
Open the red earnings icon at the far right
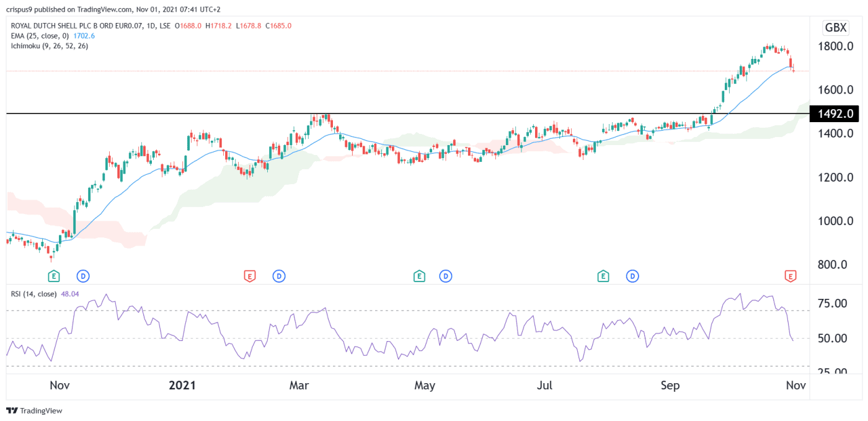(790, 276)
